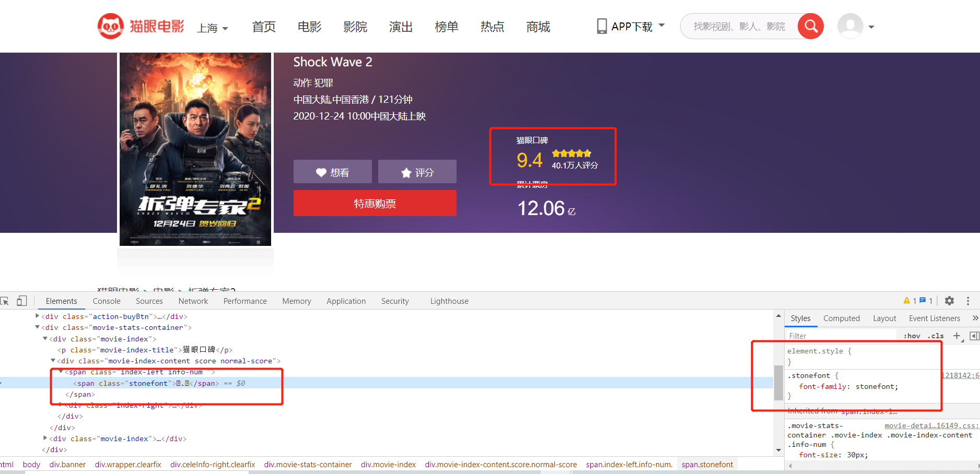Open the 电影 nav item
The height and width of the screenshot is (474, 980).
coord(309,27)
